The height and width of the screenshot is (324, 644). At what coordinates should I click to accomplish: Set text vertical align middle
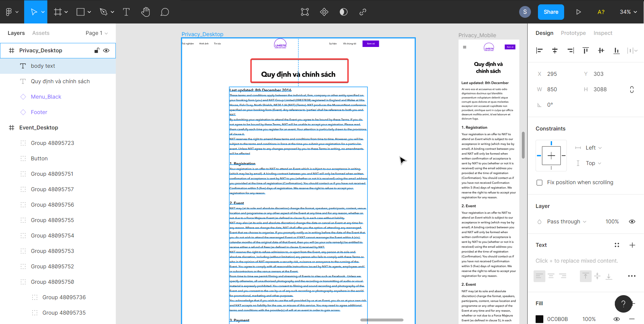pyautogui.click(x=597, y=276)
